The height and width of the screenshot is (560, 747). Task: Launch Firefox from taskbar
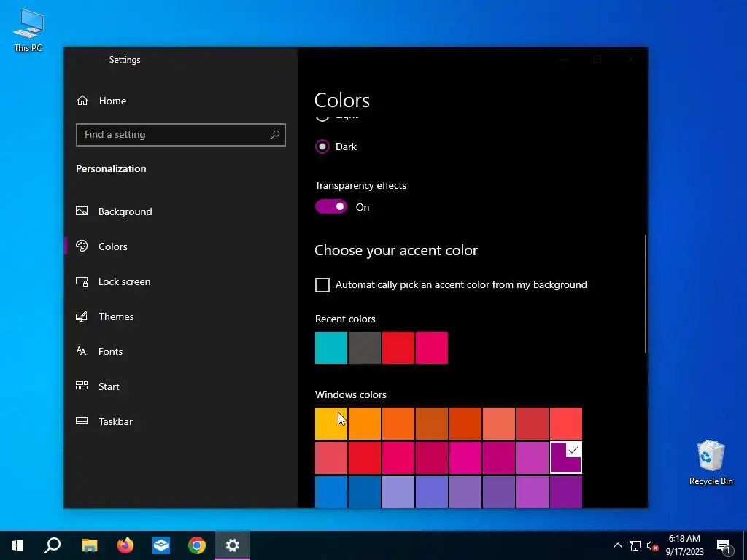point(125,545)
